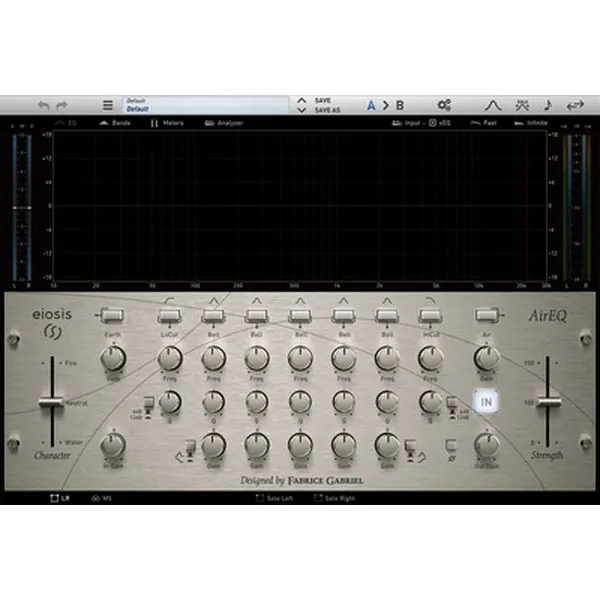Toggle the HiCut band enable button
This screenshot has width=600, height=600.
tap(431, 316)
